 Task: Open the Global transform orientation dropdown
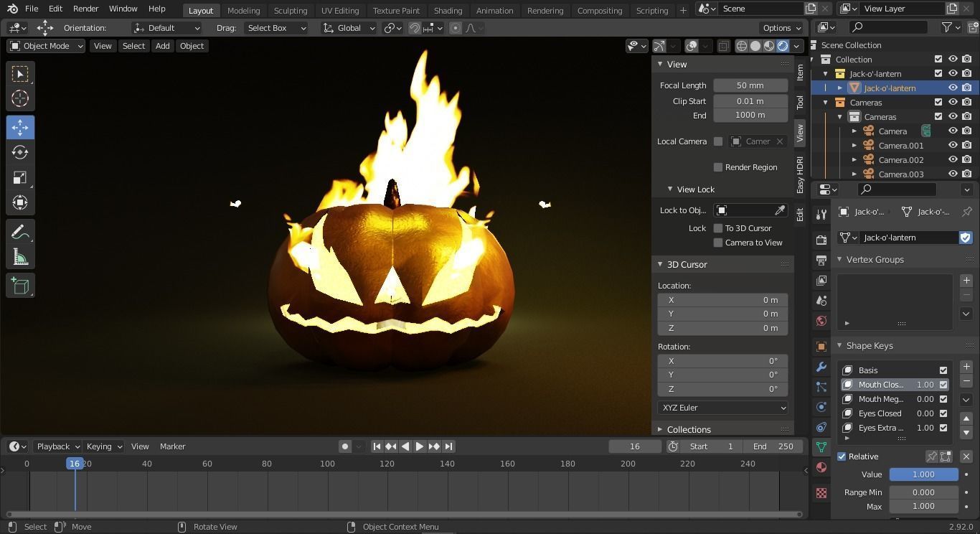click(349, 28)
